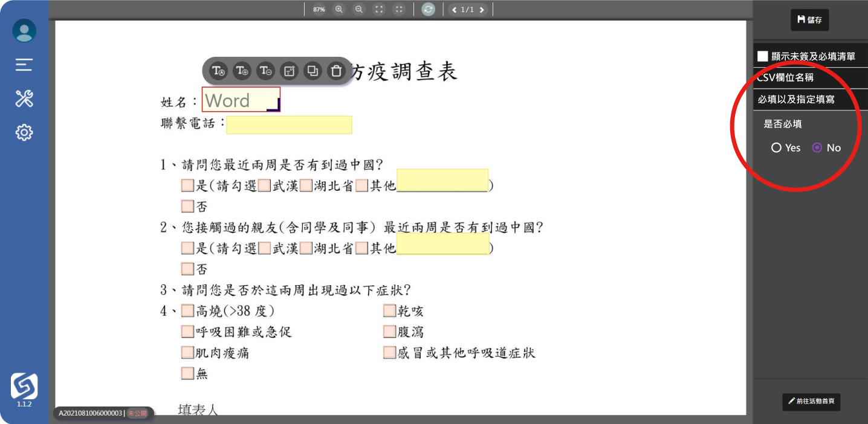
Task: Click the 前往活動首頁 button
Action: point(811,401)
